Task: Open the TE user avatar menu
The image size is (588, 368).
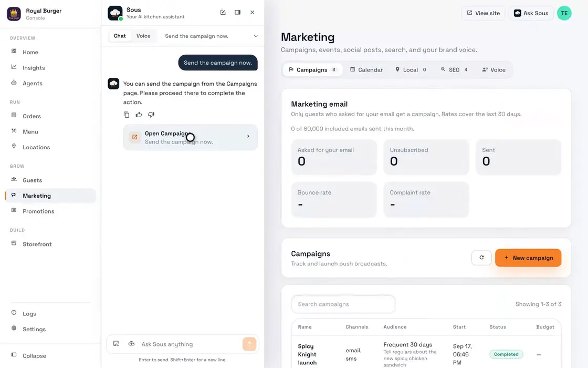Action: click(x=564, y=13)
